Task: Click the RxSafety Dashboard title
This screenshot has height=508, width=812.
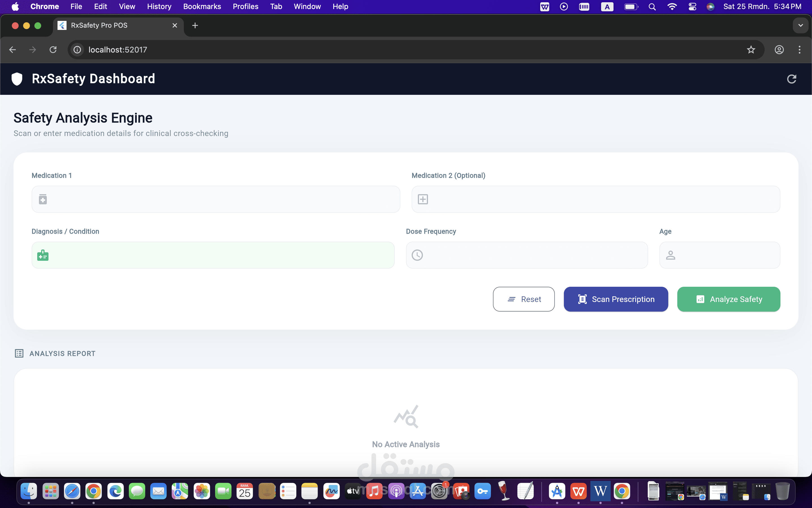Action: tap(93, 79)
